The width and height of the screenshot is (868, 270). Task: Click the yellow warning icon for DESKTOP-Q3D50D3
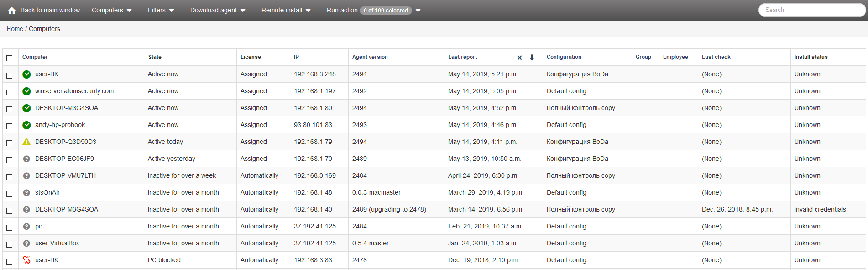[26, 142]
